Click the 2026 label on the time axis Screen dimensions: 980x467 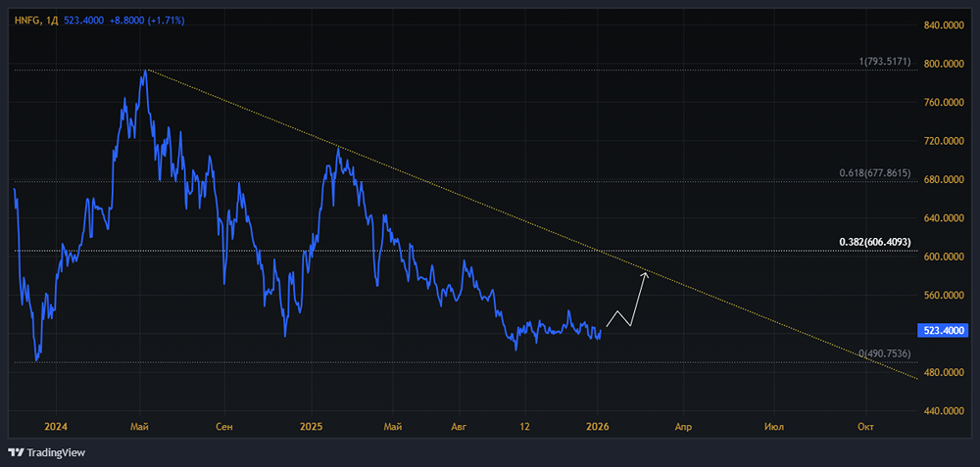coord(598,427)
